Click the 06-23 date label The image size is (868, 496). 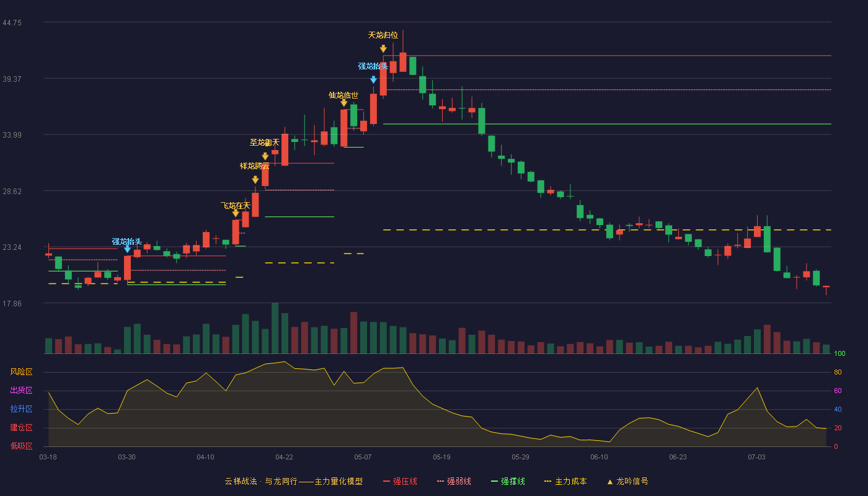[678, 457]
